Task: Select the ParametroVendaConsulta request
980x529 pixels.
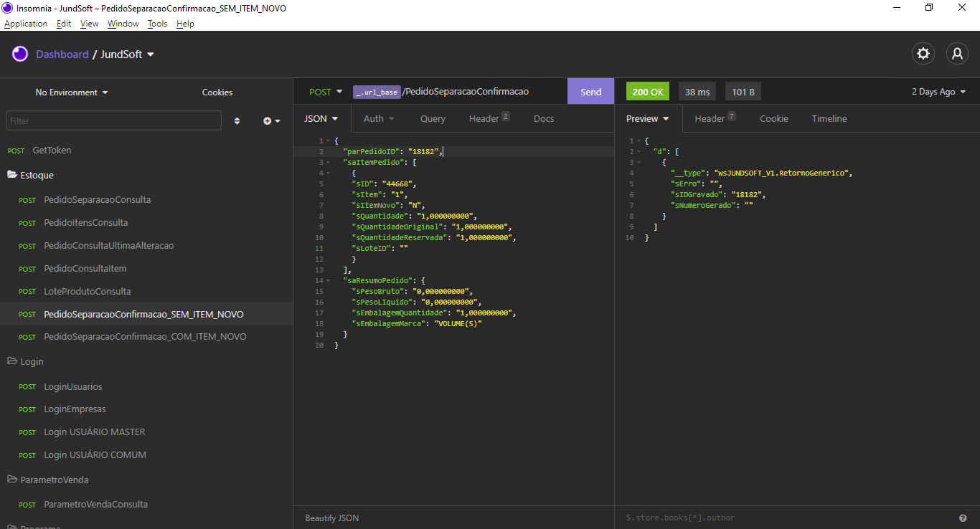Action: point(146,504)
